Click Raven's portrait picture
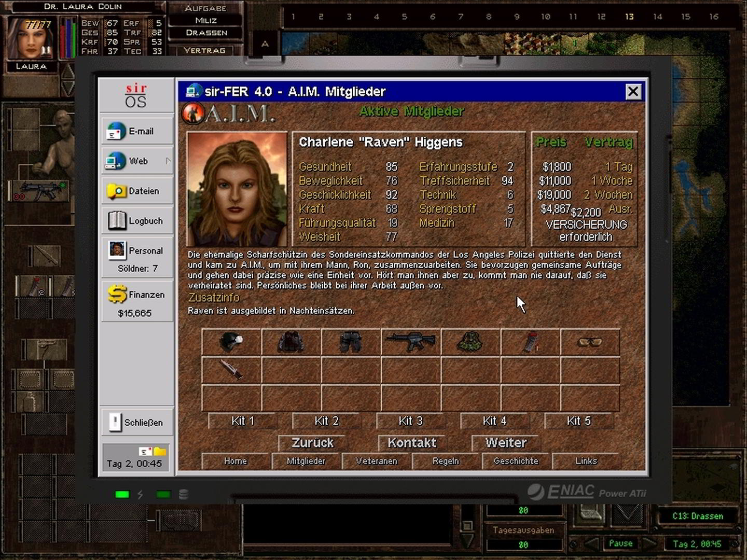 [x=237, y=189]
